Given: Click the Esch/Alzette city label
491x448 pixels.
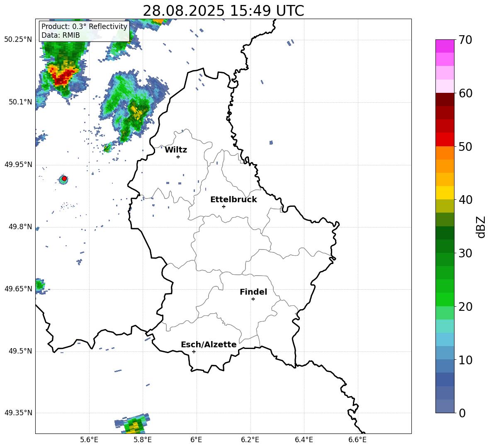Looking at the screenshot, I should [209, 344].
